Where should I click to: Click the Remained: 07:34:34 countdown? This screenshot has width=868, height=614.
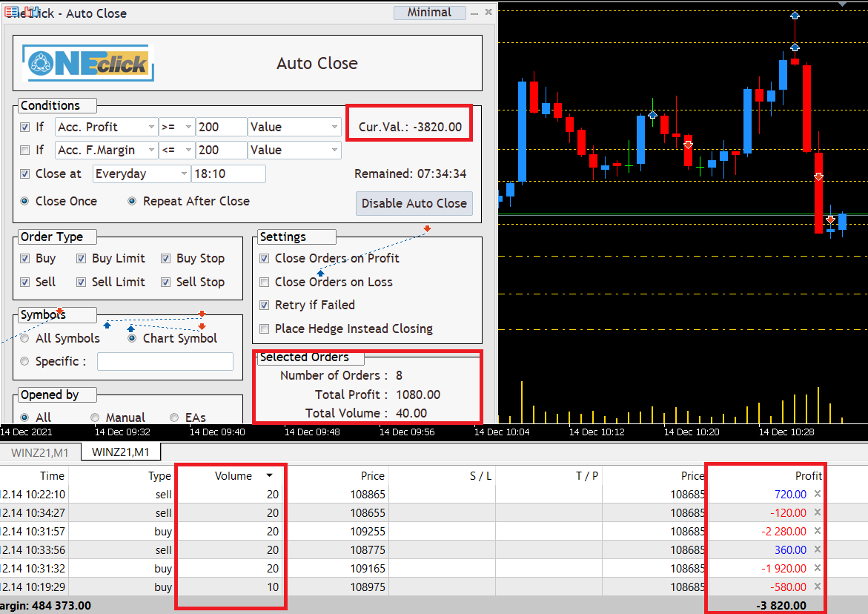[x=410, y=174]
